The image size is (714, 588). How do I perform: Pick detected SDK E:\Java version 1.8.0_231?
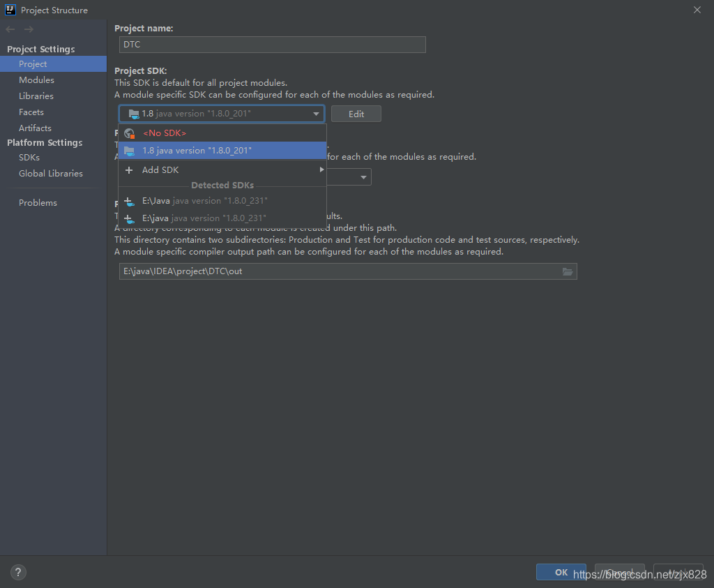point(222,201)
